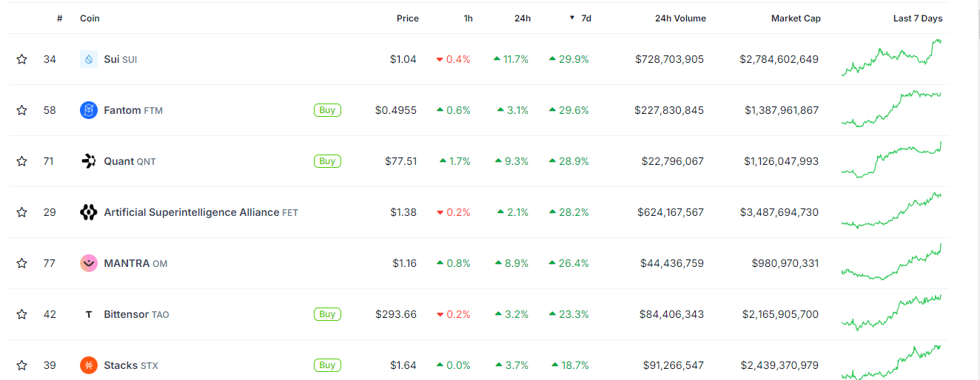Toggle the favorite star for Fantom
This screenshot has height=380, width=980.
tap(22, 110)
